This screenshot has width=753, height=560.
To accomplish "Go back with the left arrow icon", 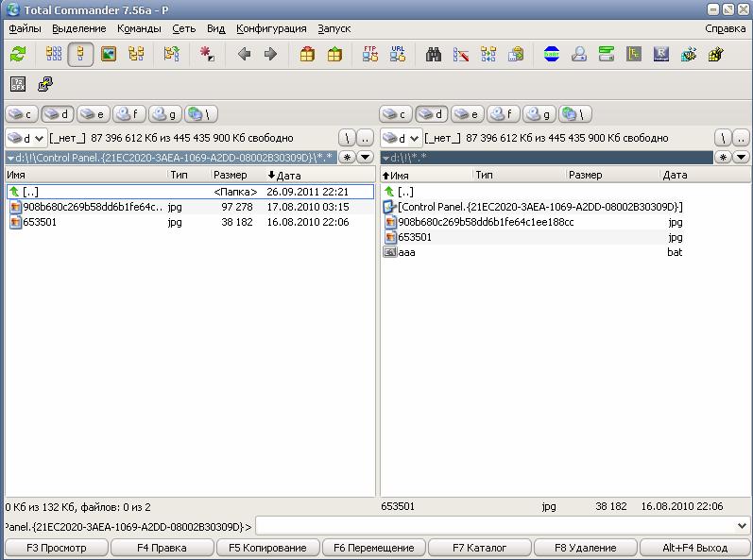I will pyautogui.click(x=244, y=54).
